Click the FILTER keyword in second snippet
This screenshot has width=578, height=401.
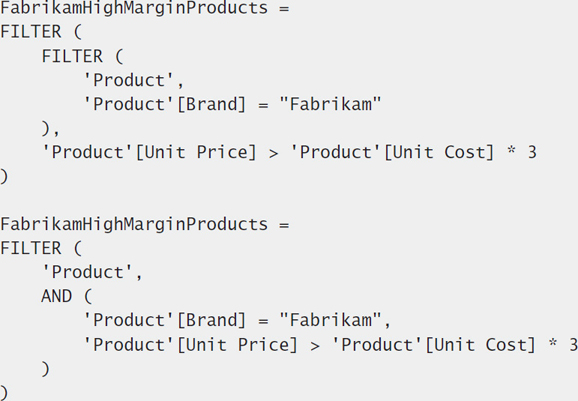[x=31, y=248]
